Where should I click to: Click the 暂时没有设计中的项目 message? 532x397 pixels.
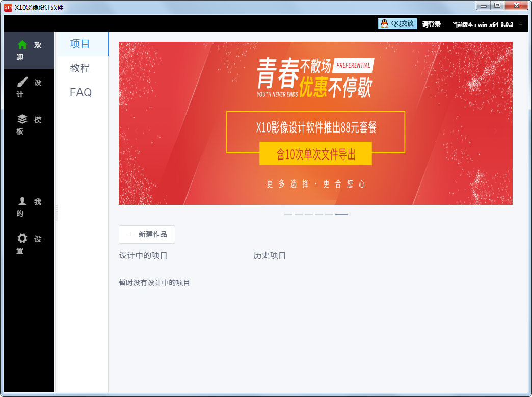[x=154, y=283]
